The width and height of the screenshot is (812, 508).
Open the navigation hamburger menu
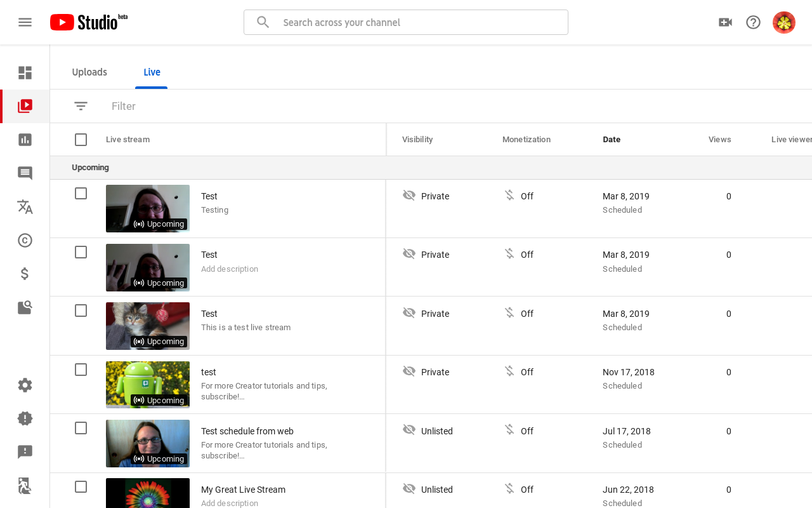[x=25, y=22]
